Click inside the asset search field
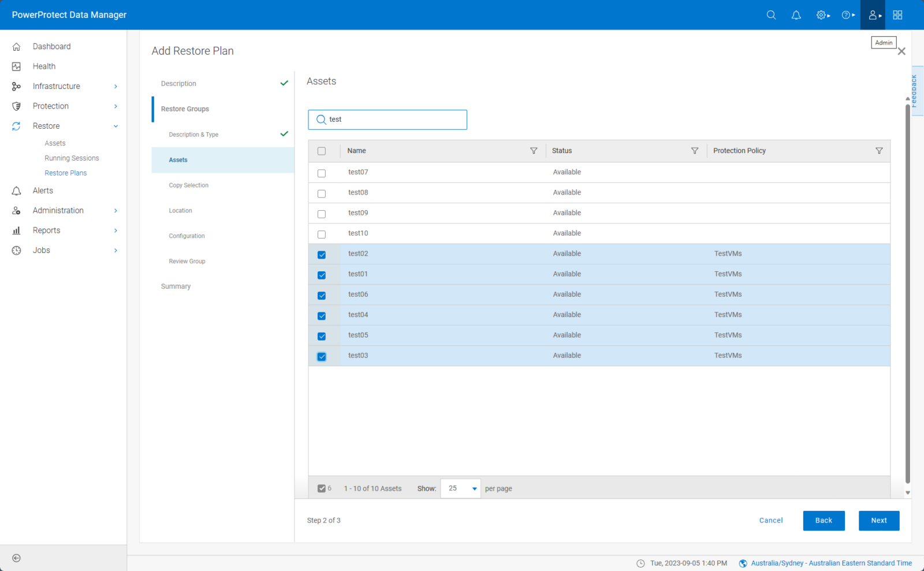The image size is (924, 571). click(x=387, y=120)
